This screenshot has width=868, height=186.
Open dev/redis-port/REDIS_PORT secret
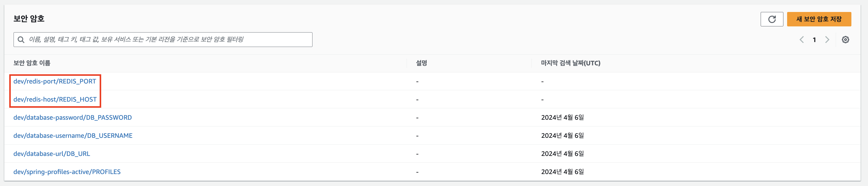(x=54, y=81)
